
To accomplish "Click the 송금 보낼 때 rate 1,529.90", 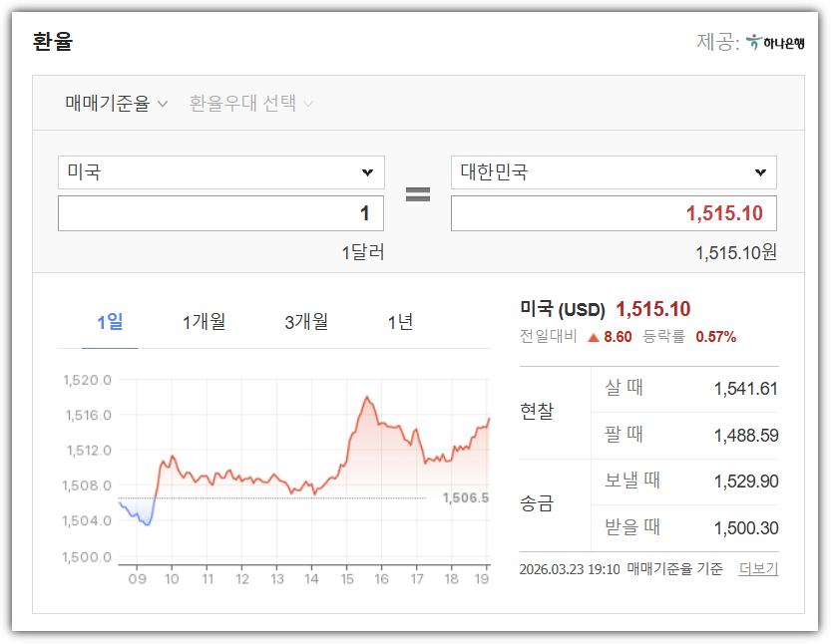I will point(747,481).
